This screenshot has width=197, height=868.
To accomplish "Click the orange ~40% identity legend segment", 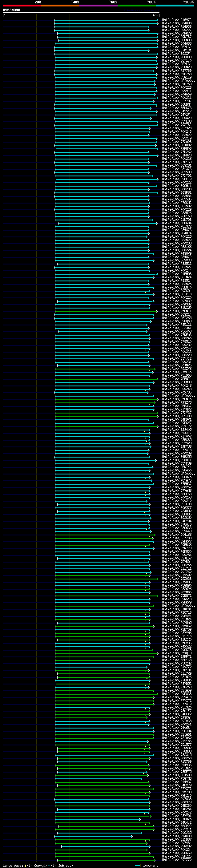I will 60,6.
